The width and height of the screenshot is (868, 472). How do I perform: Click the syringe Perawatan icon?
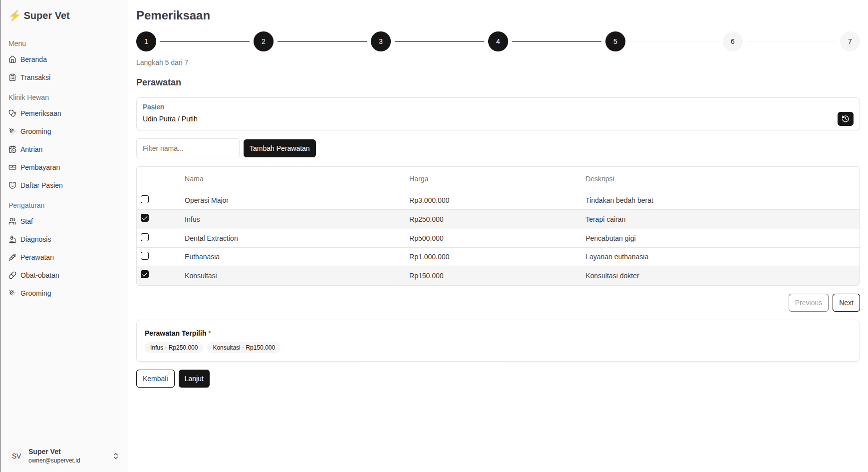[12, 257]
